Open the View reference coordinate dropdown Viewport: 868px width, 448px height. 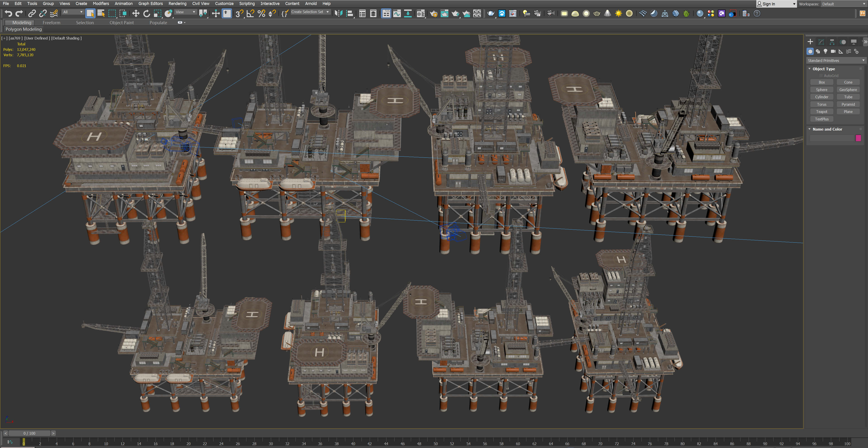tap(185, 12)
